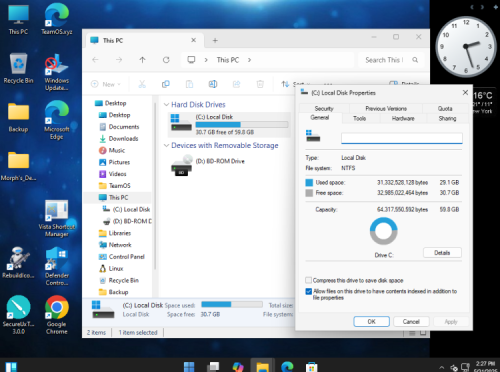Open the SecureUxTheme 3.0.0 desktop shortcut
This screenshot has width=500, height=372.
click(x=18, y=315)
